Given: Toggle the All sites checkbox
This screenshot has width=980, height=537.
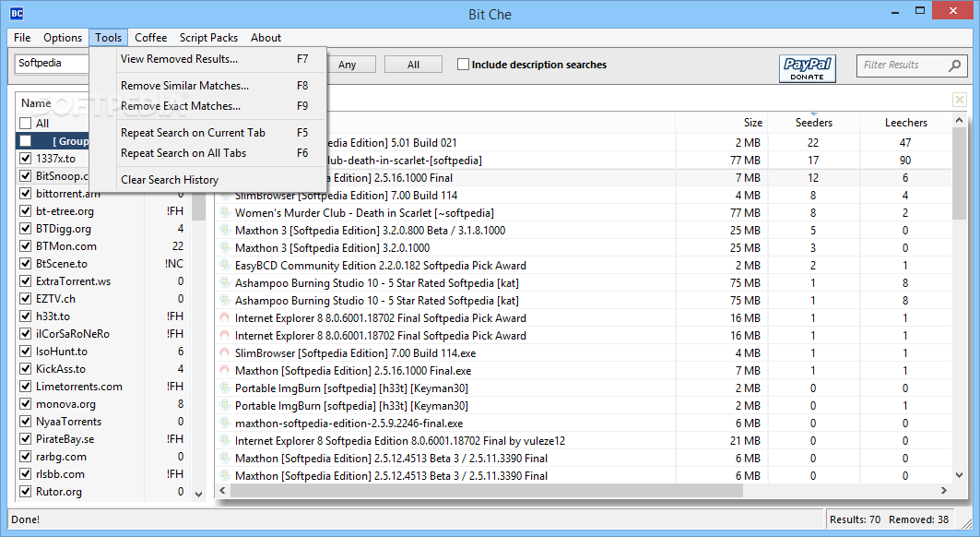Looking at the screenshot, I should [x=26, y=124].
